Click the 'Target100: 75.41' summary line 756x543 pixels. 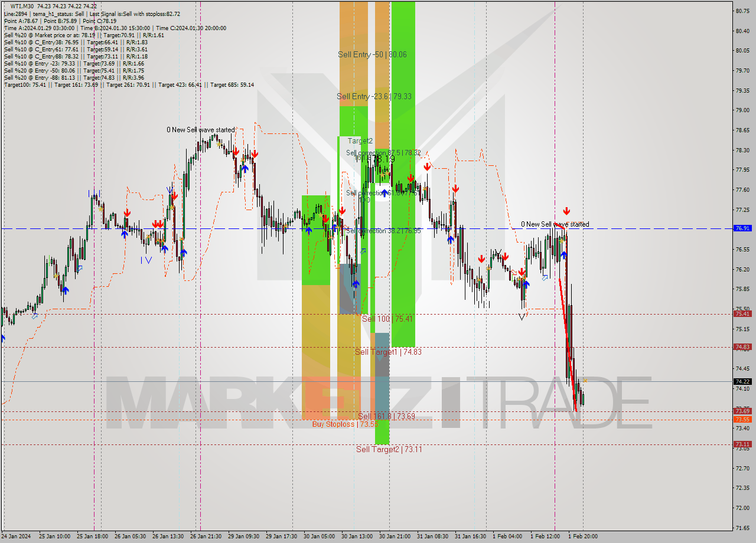tap(129, 84)
